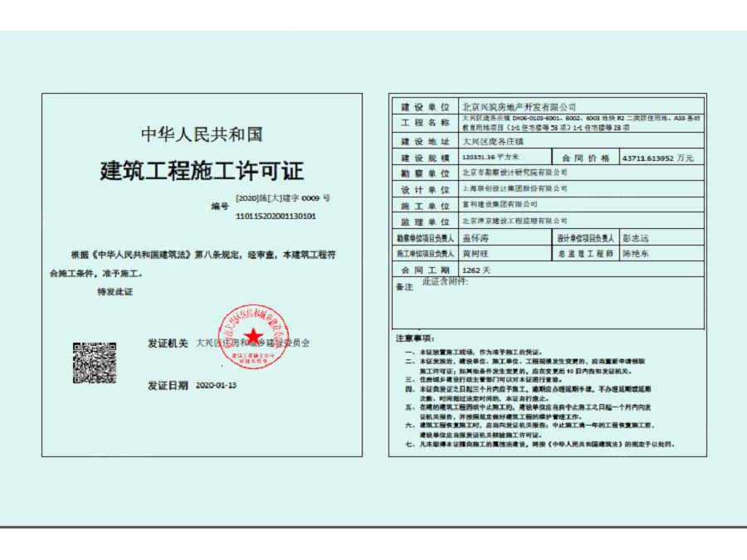Click the 建设单位 label cell

click(x=425, y=107)
